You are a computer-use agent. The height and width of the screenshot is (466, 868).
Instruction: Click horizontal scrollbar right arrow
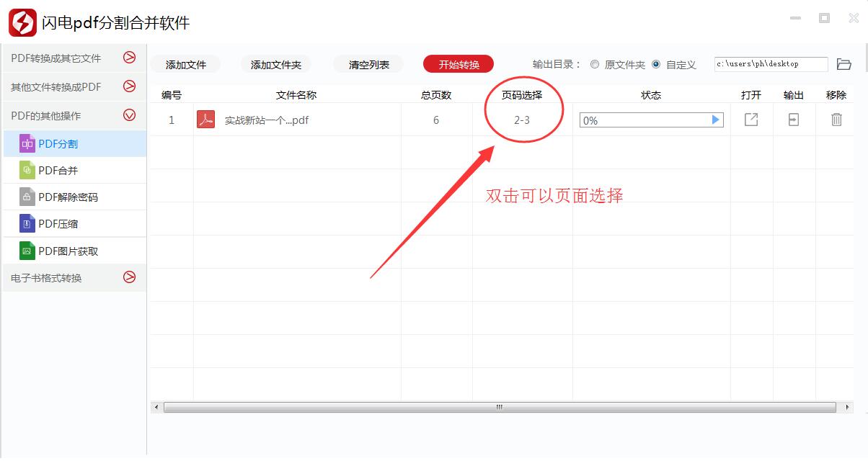coord(847,407)
